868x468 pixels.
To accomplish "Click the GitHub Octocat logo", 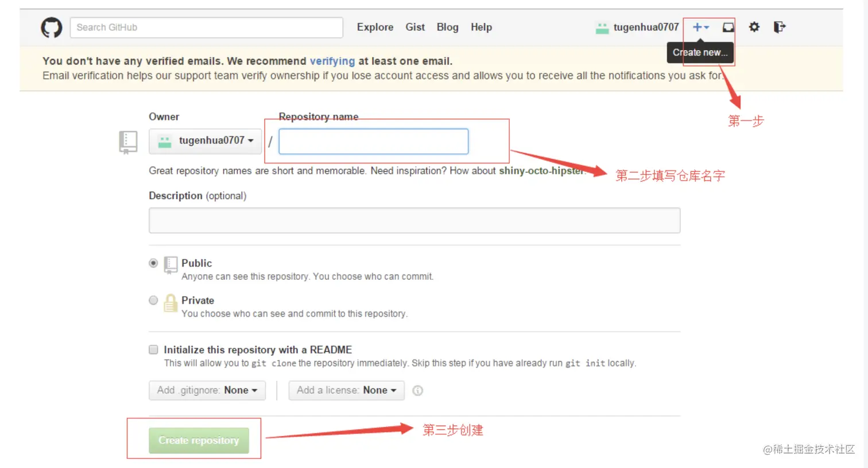I will click(52, 28).
